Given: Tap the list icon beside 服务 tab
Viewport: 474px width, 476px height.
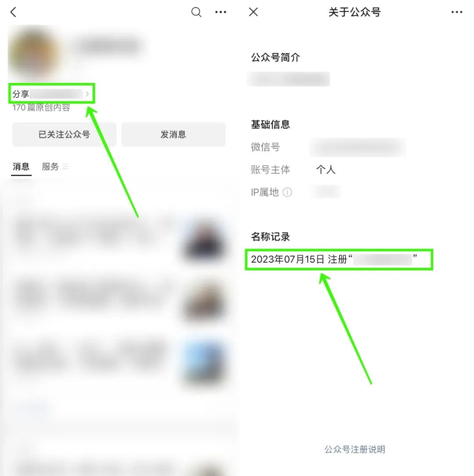Looking at the screenshot, I should (65, 166).
